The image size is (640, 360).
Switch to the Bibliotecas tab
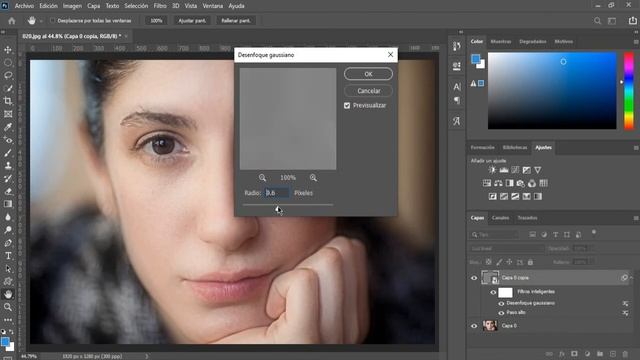tap(515, 147)
